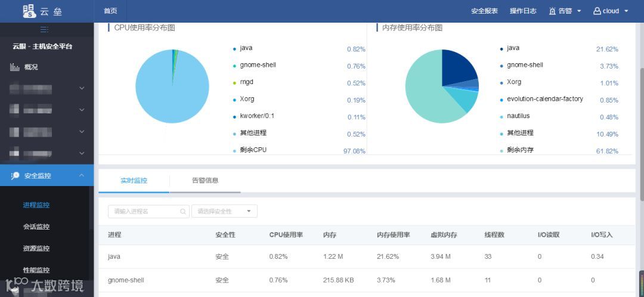Screen dimensions: 644x297
Task: Go to 首页 in top navigation
Action: click(x=110, y=11)
